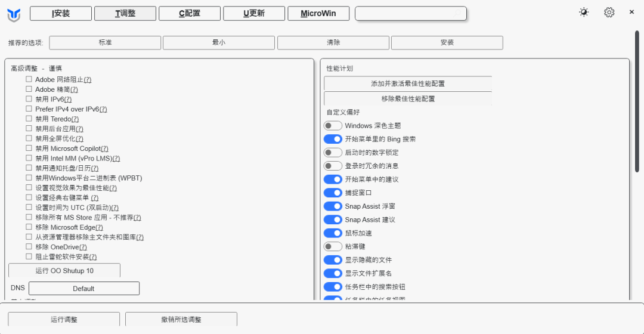Toggle 开始菜单里的 Bing 搜索 switch

tap(333, 139)
